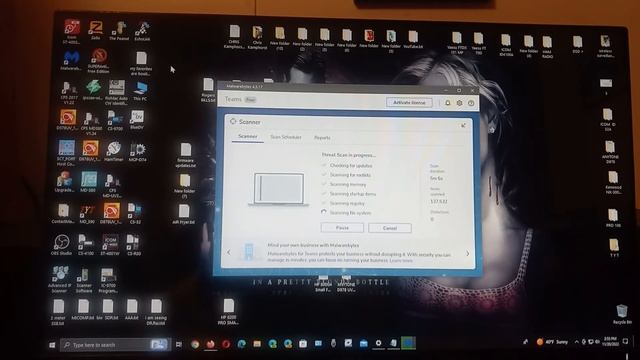
Task: Select the Air Fryer.txt desktop file
Action: (x=184, y=214)
